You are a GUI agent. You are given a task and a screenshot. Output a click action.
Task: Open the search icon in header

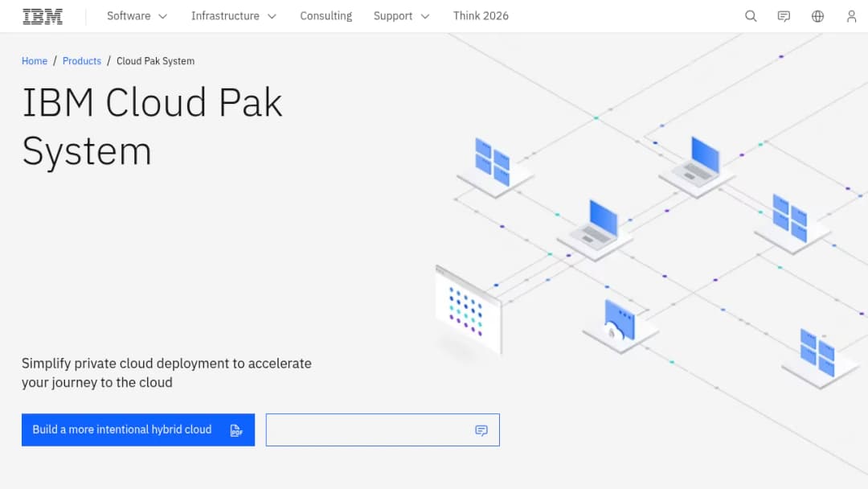[751, 16]
